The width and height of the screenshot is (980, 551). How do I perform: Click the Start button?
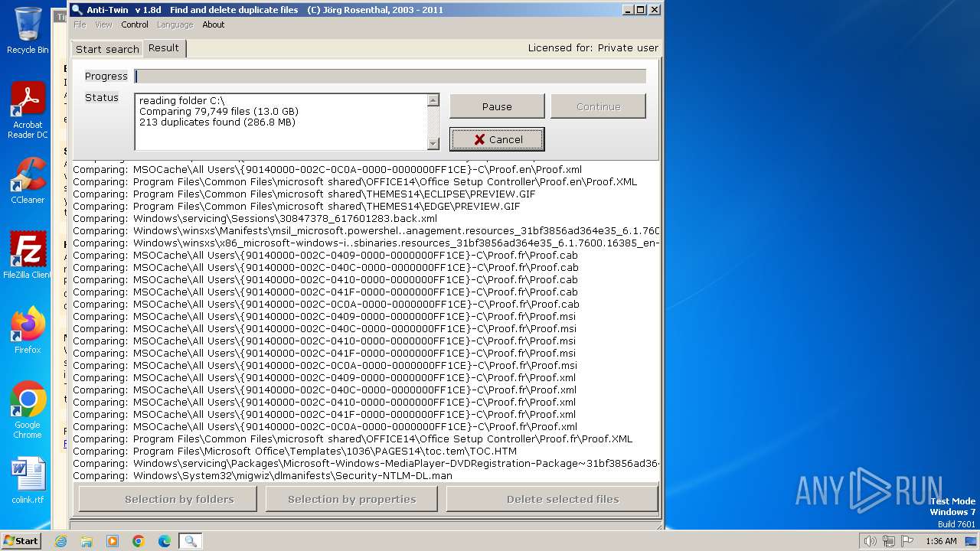[21, 541]
